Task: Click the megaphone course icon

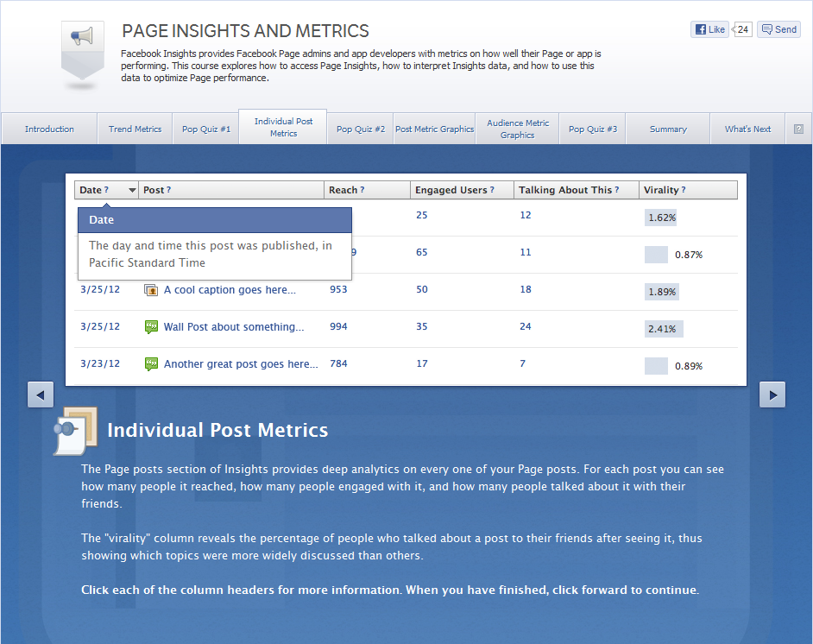Action: point(83,50)
